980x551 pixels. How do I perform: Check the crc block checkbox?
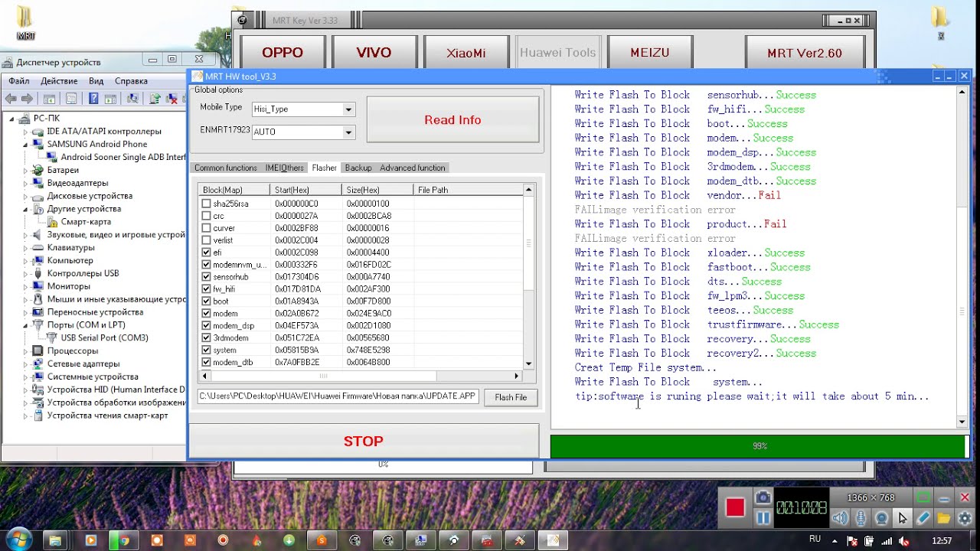206,216
